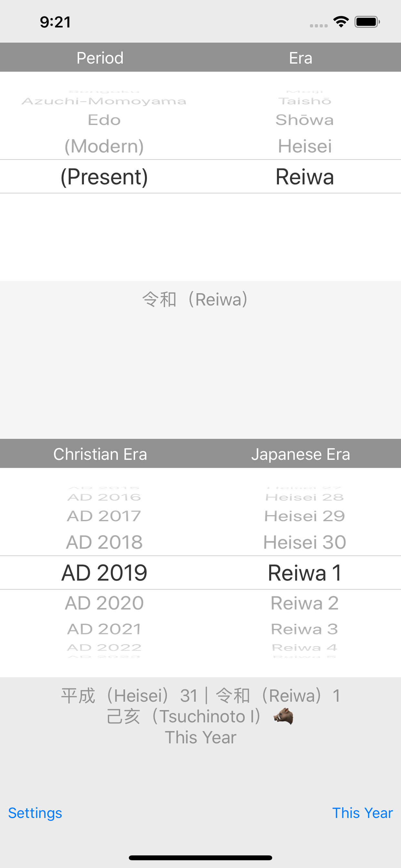Pick Azuchi-Momoyama from the Period wheel
Viewport: 401px width, 868px height.
pos(104,101)
